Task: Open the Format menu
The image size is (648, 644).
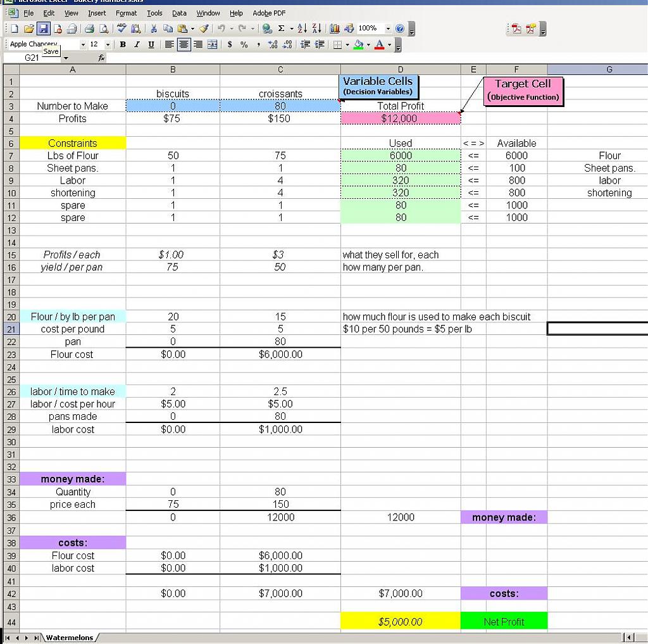Action: pyautogui.click(x=126, y=13)
